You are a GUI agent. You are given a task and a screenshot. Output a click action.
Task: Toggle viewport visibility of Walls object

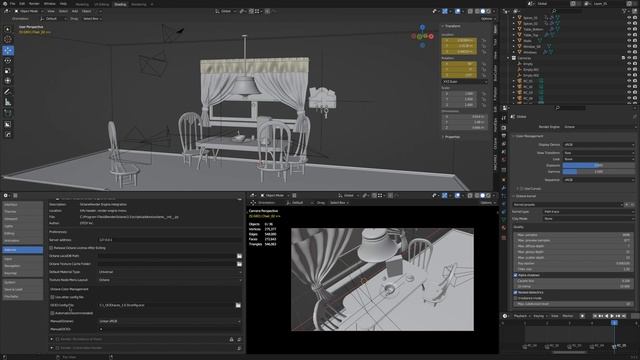pos(629,41)
